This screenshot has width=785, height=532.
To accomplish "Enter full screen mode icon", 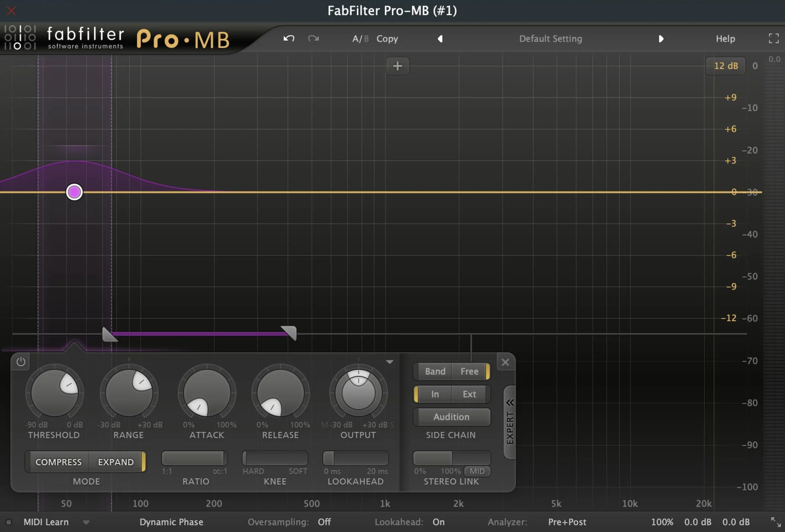I will [x=773, y=39].
